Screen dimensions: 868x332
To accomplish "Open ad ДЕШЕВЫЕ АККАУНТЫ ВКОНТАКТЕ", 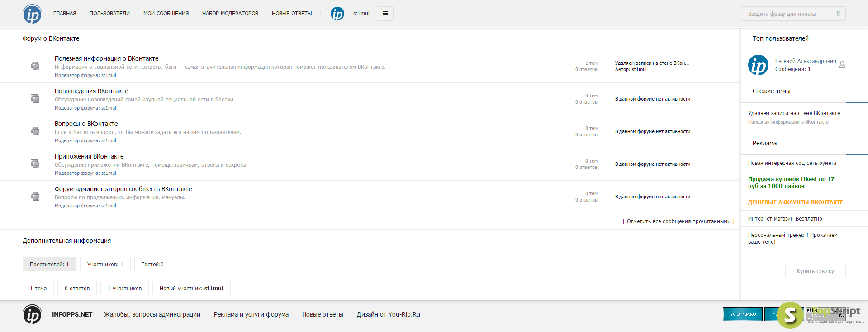I will point(796,202).
